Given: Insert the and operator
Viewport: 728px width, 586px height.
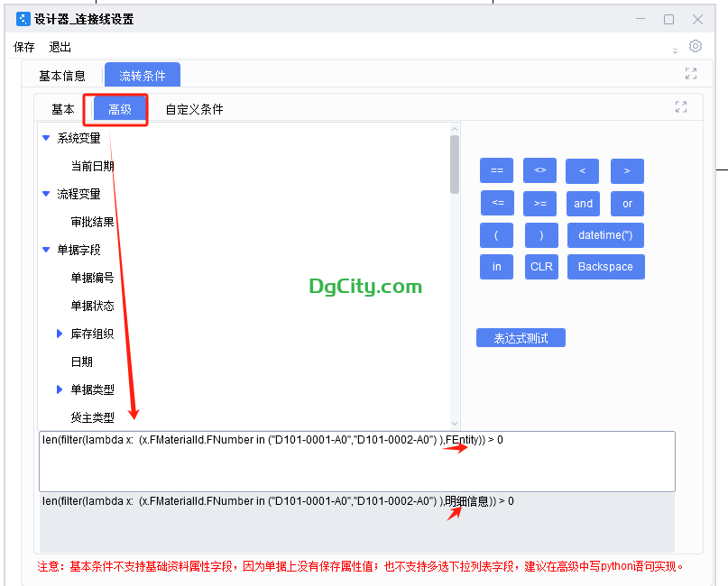Looking at the screenshot, I should [x=583, y=203].
